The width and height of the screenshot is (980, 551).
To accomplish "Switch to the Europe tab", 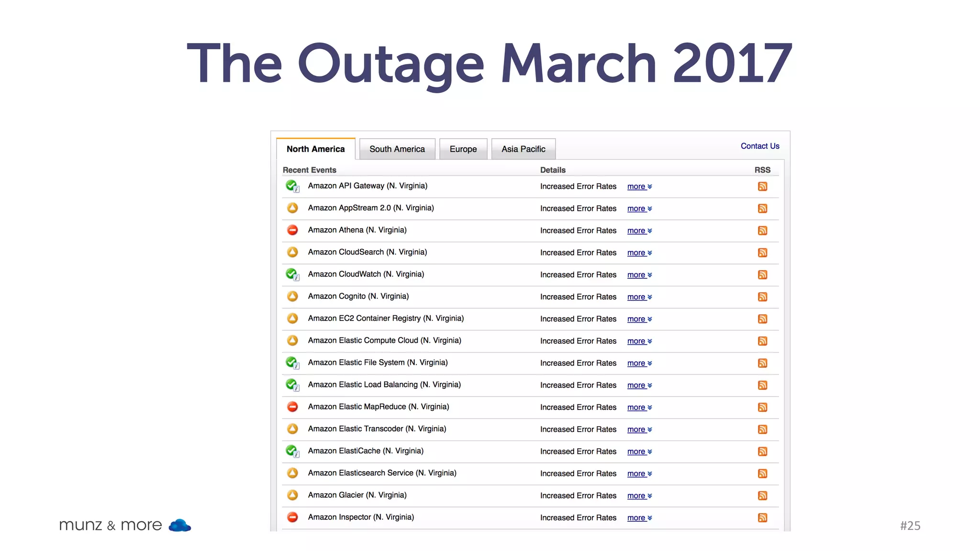I will point(463,149).
